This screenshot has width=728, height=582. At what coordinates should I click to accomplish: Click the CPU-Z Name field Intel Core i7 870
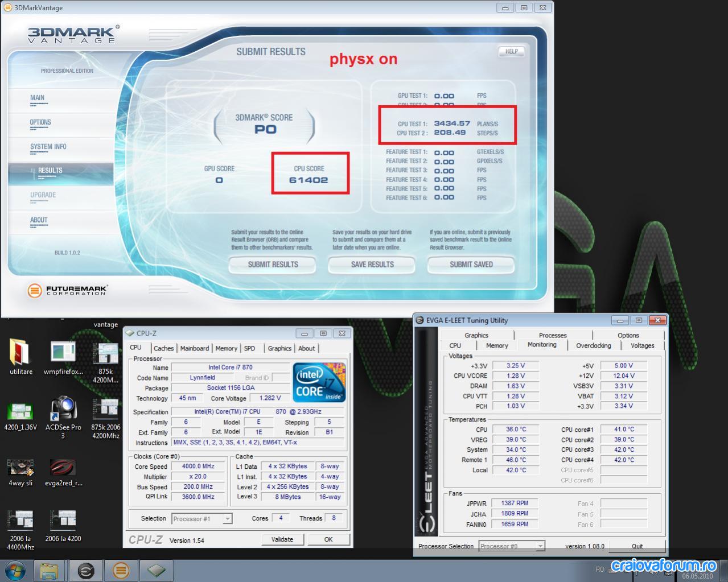click(x=231, y=368)
